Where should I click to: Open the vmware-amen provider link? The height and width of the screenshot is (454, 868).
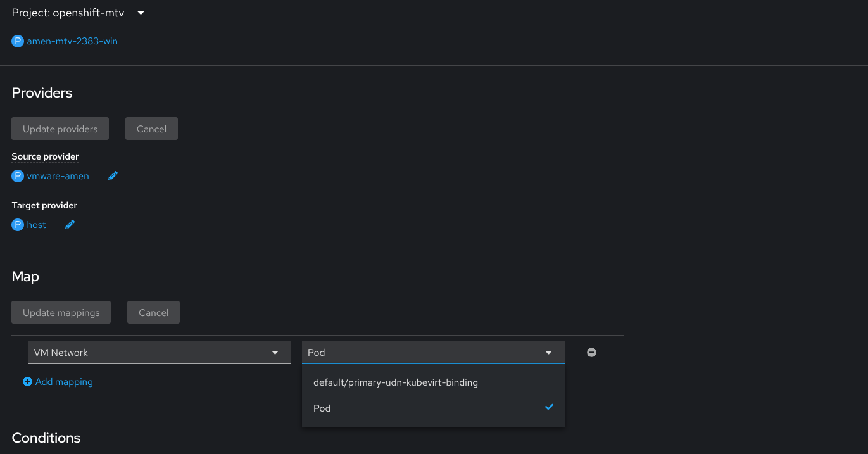pyautogui.click(x=58, y=176)
